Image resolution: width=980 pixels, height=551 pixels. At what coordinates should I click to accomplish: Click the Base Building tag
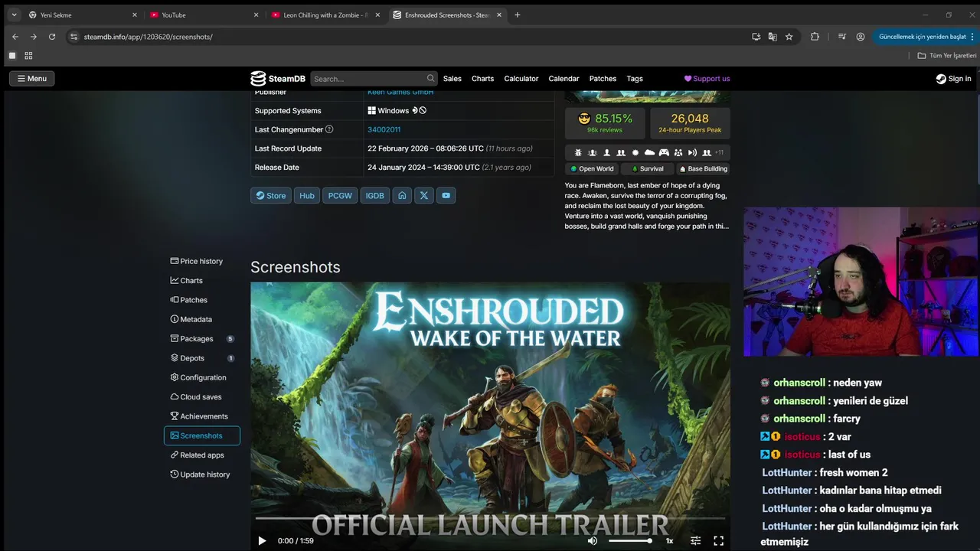pos(703,168)
